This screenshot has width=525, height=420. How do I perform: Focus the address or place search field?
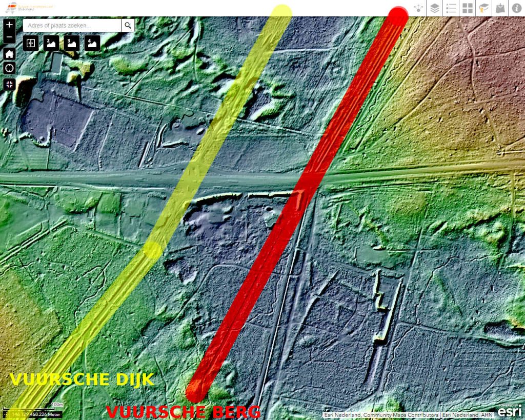pyautogui.click(x=72, y=25)
